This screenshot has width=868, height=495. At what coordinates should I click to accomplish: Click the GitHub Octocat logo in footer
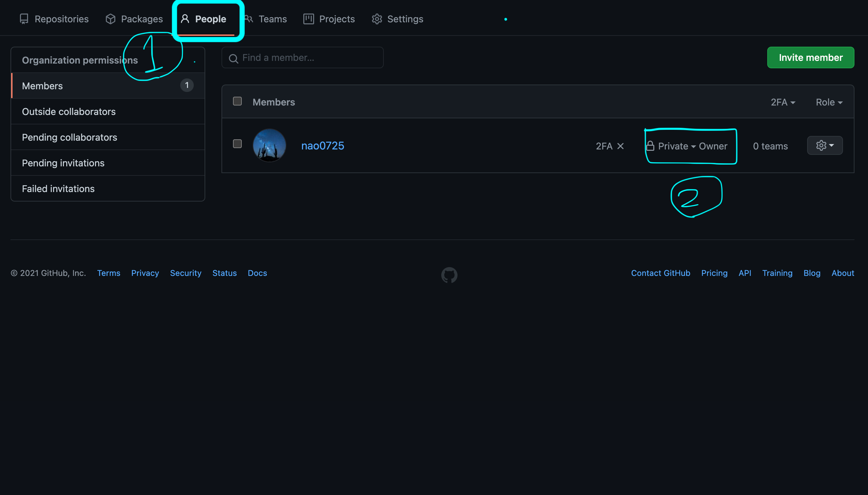449,275
